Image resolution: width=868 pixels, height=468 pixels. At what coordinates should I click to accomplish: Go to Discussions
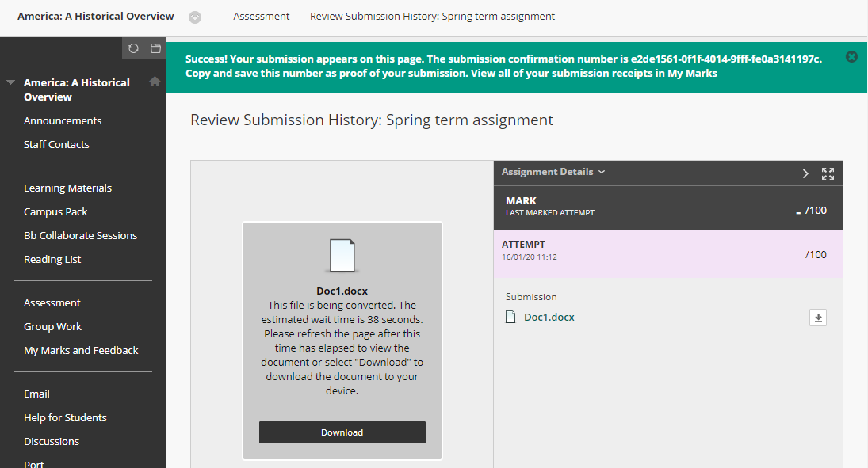point(52,441)
